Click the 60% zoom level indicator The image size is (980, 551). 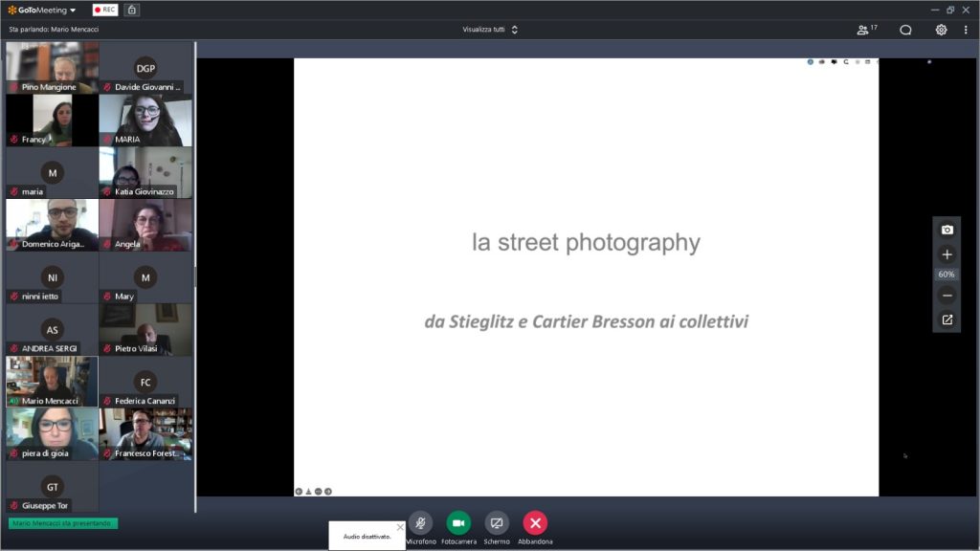947,275
